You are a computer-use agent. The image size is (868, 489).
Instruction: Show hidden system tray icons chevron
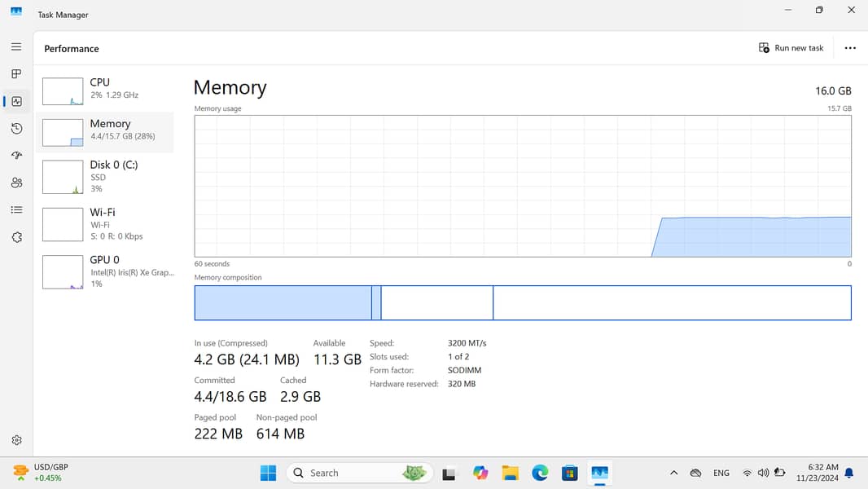point(673,473)
